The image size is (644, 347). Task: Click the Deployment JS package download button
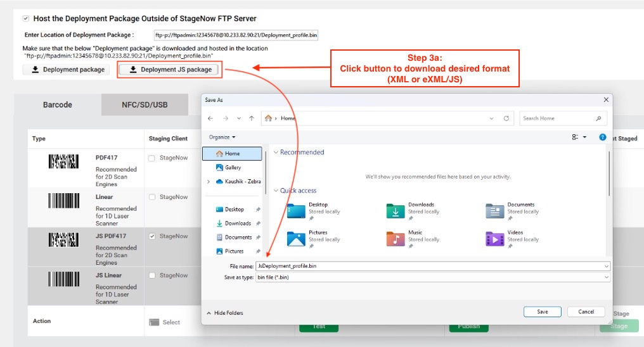(170, 70)
